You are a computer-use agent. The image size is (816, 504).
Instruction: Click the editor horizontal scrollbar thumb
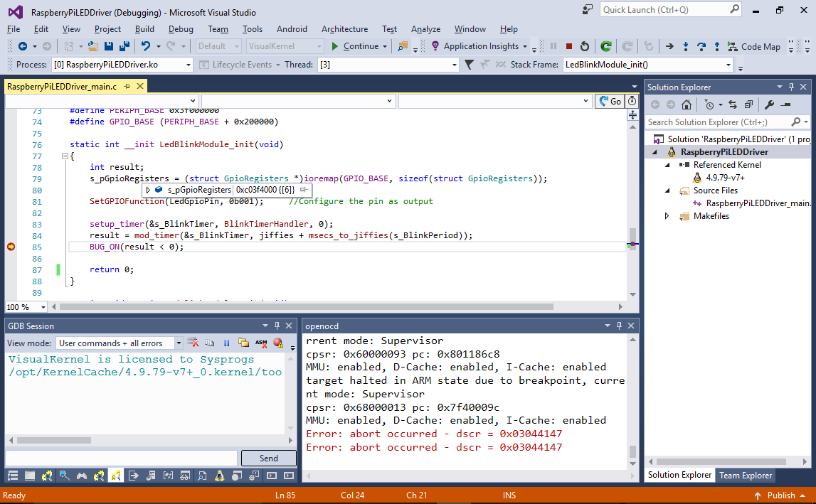click(306, 307)
